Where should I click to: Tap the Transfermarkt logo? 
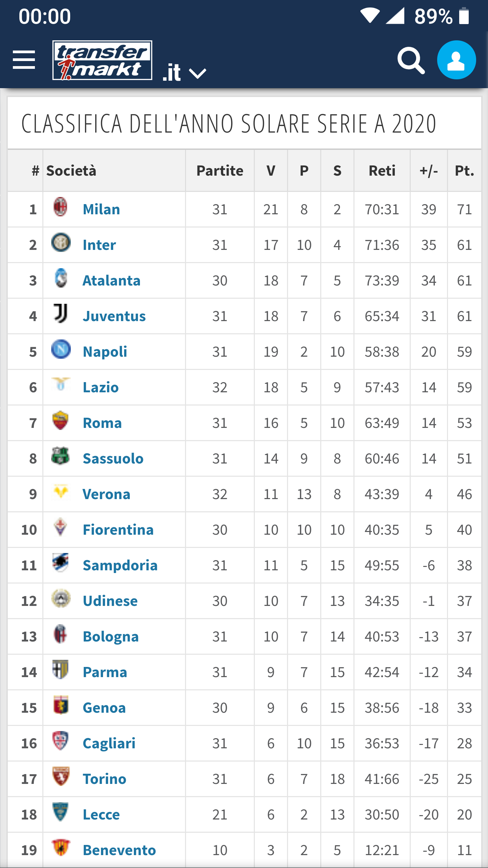(x=102, y=60)
